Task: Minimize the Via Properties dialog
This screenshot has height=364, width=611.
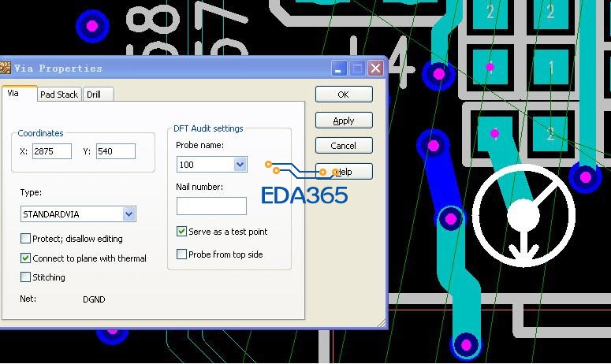Action: pyautogui.click(x=339, y=69)
